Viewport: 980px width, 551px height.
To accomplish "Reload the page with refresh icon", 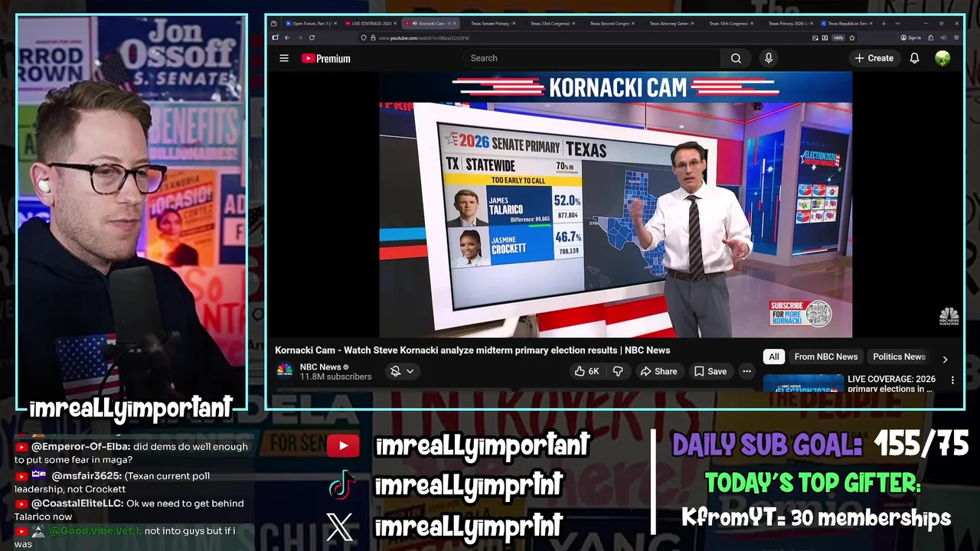I will (x=312, y=37).
